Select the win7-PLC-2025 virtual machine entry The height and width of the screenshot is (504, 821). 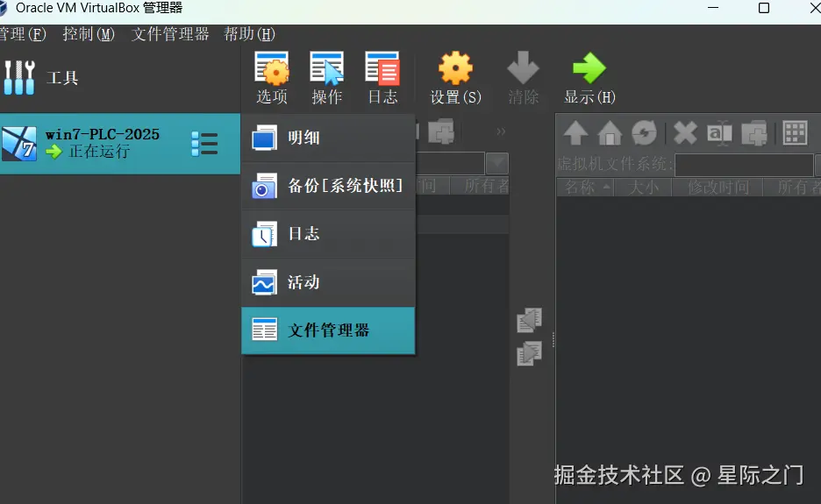click(x=120, y=144)
